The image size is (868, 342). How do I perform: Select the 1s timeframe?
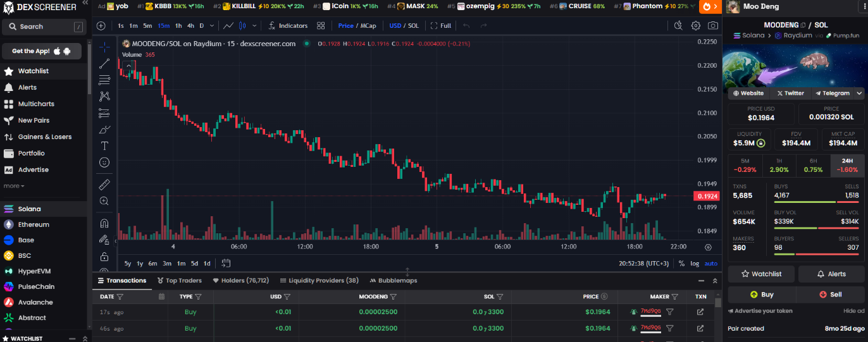click(121, 26)
